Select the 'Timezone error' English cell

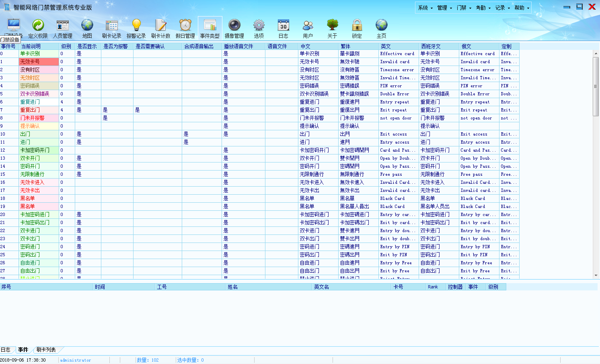pyautogui.click(x=399, y=70)
